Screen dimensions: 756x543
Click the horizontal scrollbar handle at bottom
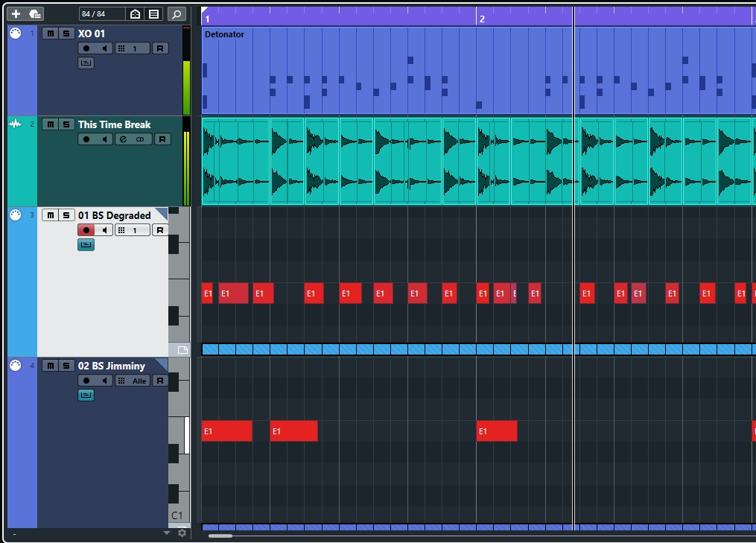click(x=220, y=535)
